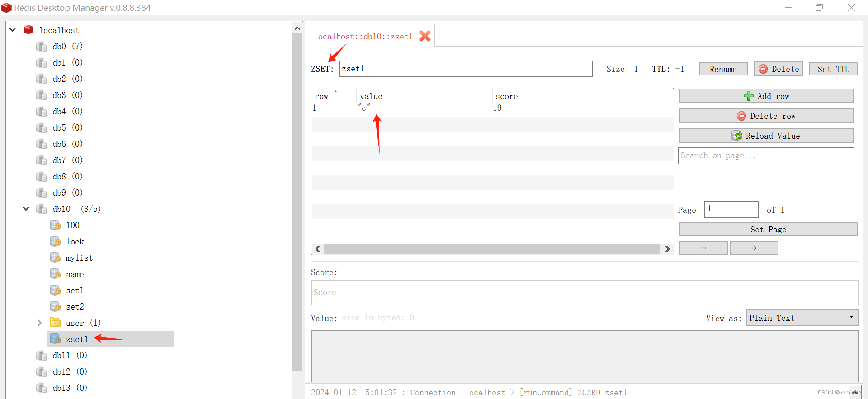Click the Set TTL button
This screenshot has width=868, height=399.
tap(833, 69)
